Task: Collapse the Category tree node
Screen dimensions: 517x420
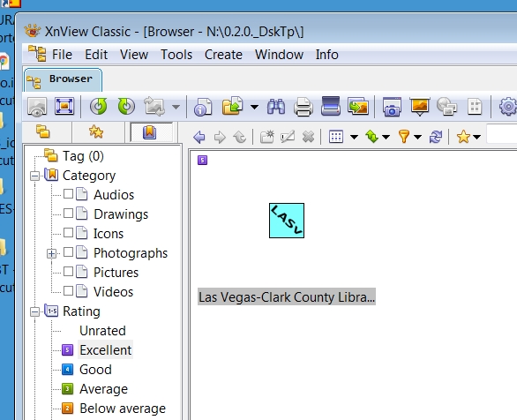Action: pos(34,176)
